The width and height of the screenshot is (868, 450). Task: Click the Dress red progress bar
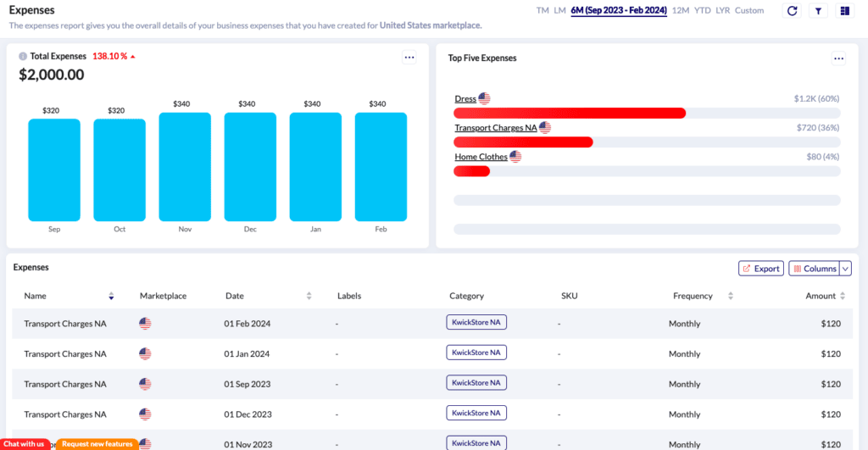[x=570, y=113]
